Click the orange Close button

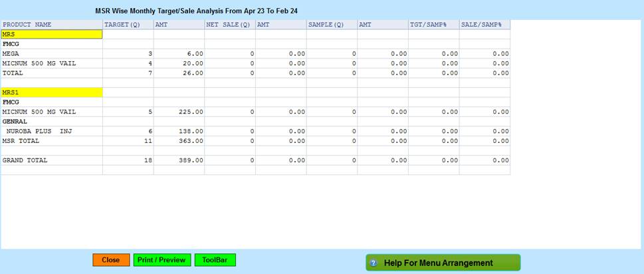point(111,260)
